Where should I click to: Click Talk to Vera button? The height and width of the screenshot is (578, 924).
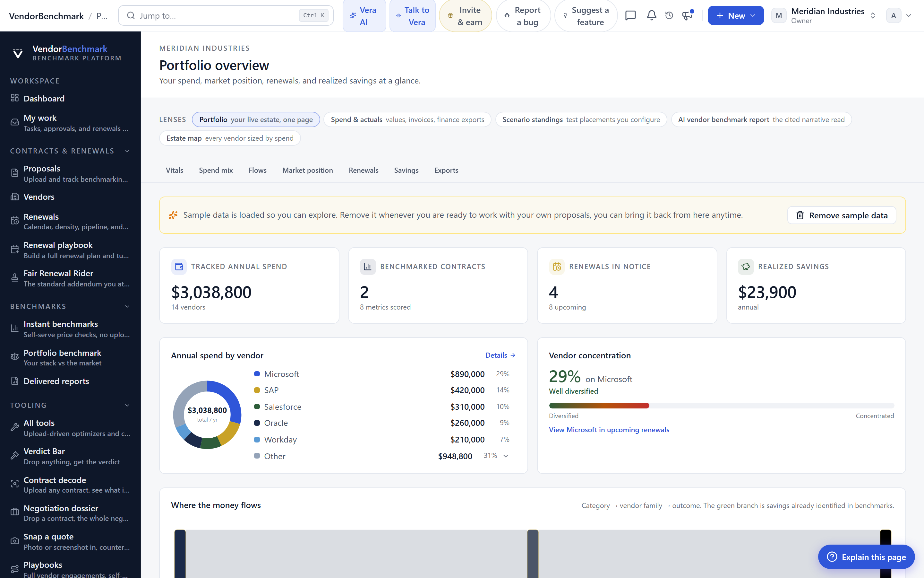(412, 16)
